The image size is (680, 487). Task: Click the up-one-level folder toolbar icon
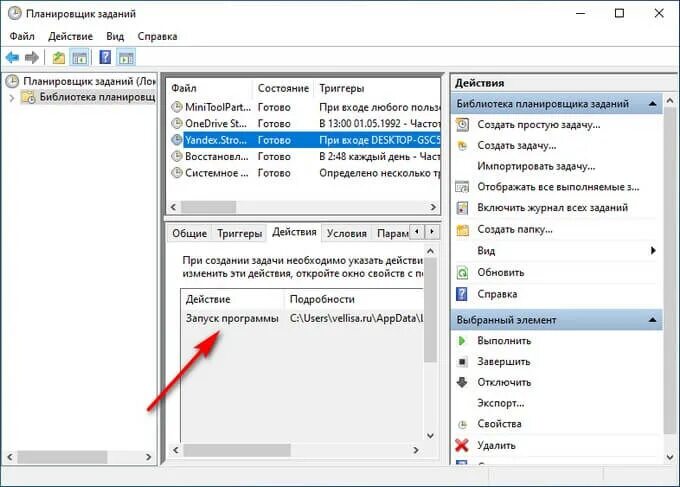[59, 57]
